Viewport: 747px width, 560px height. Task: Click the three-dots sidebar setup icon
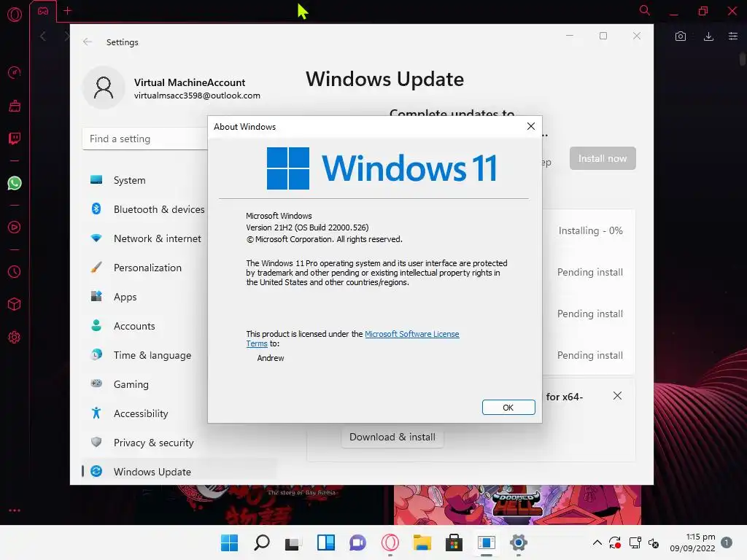15,510
